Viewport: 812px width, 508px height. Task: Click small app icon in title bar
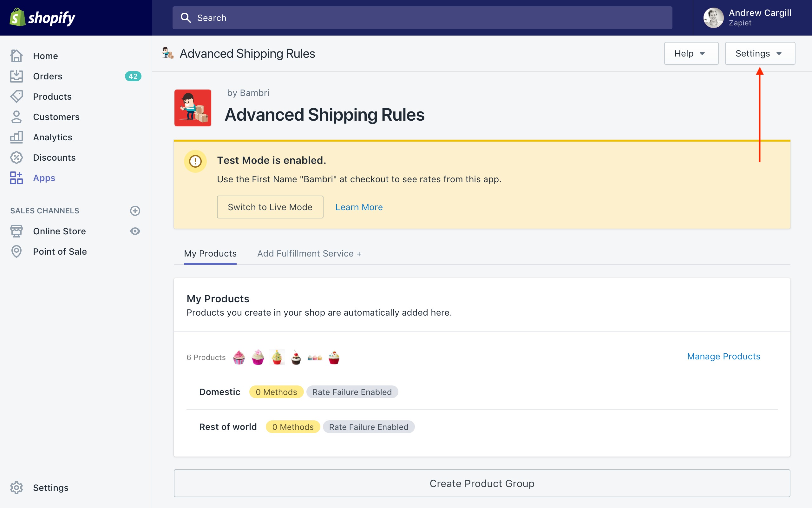coord(168,53)
